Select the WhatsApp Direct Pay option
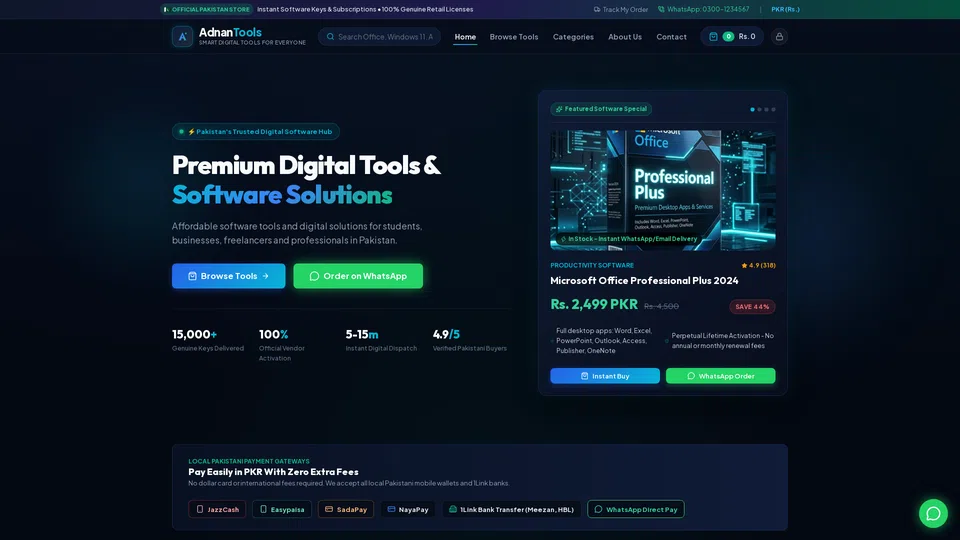The width and height of the screenshot is (960, 540). point(636,509)
